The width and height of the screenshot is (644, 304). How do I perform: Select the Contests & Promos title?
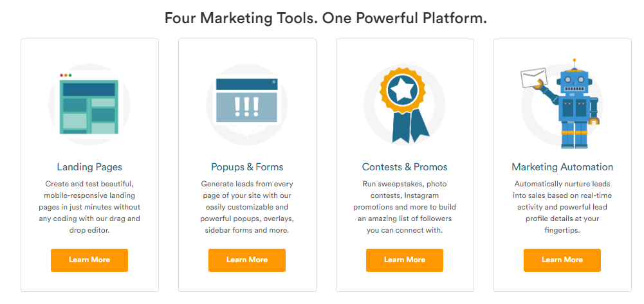point(405,167)
